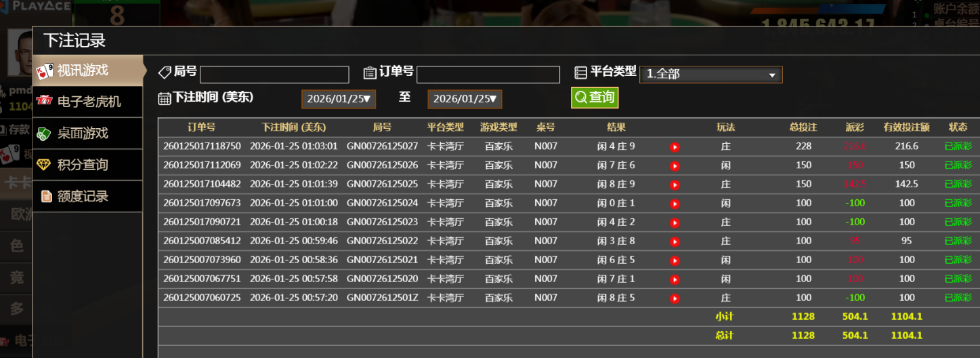The image size is (980, 358).
Task: Click the 游戏类型 column header
Action: (x=498, y=127)
